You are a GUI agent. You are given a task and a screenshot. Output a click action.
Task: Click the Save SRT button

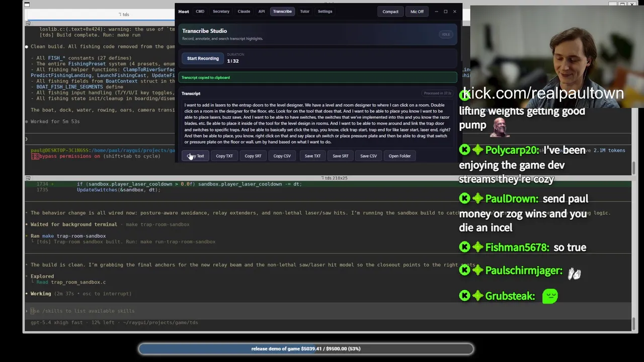340,156
